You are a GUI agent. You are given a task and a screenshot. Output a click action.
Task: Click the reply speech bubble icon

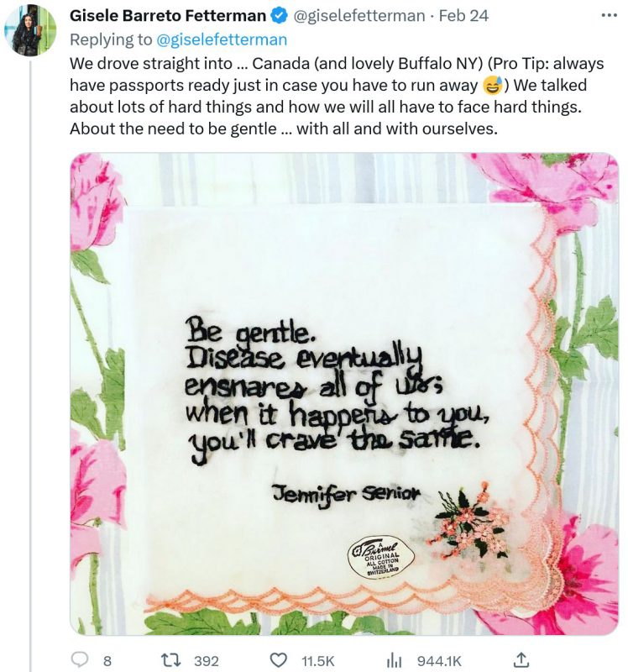(81, 660)
